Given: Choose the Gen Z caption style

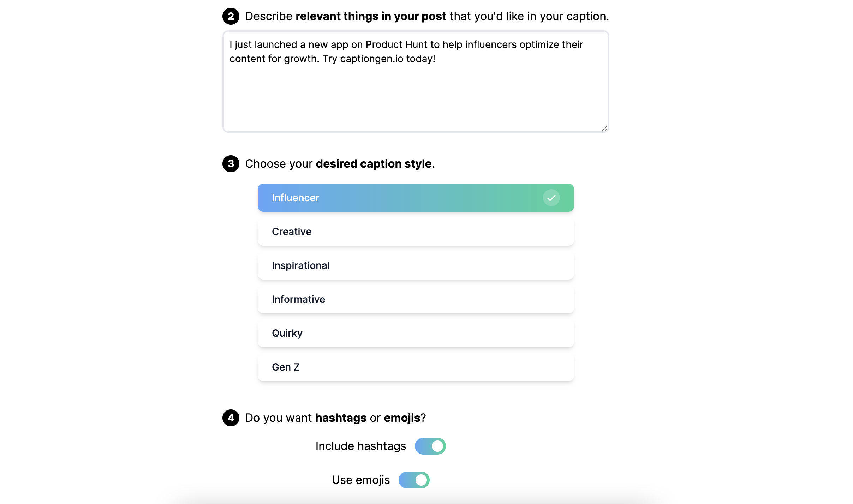Looking at the screenshot, I should coord(416,367).
